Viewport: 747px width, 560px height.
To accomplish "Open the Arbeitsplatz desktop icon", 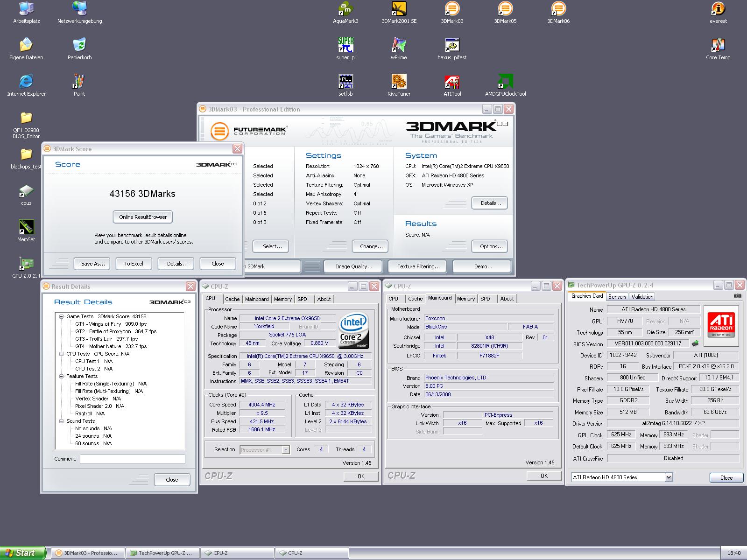I will 26,13.
